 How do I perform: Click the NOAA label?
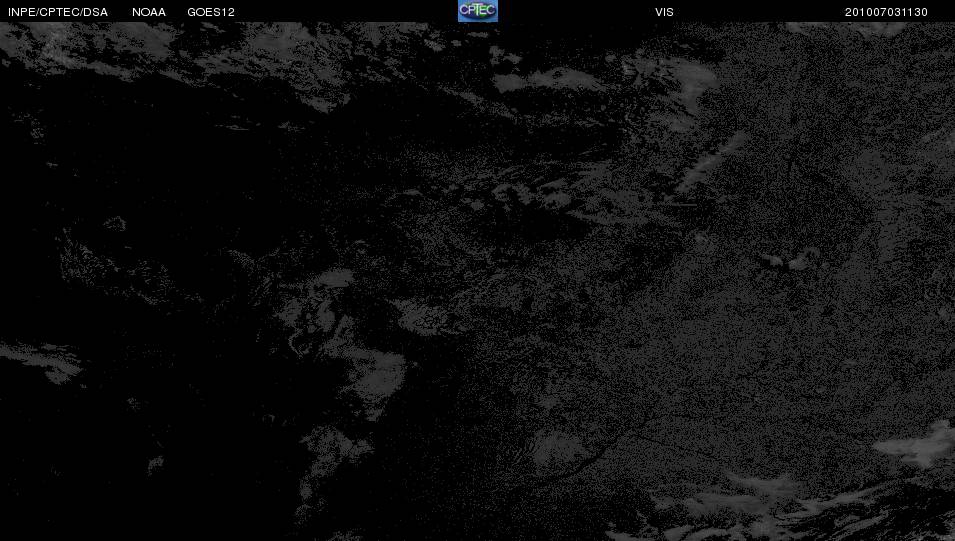[149, 12]
